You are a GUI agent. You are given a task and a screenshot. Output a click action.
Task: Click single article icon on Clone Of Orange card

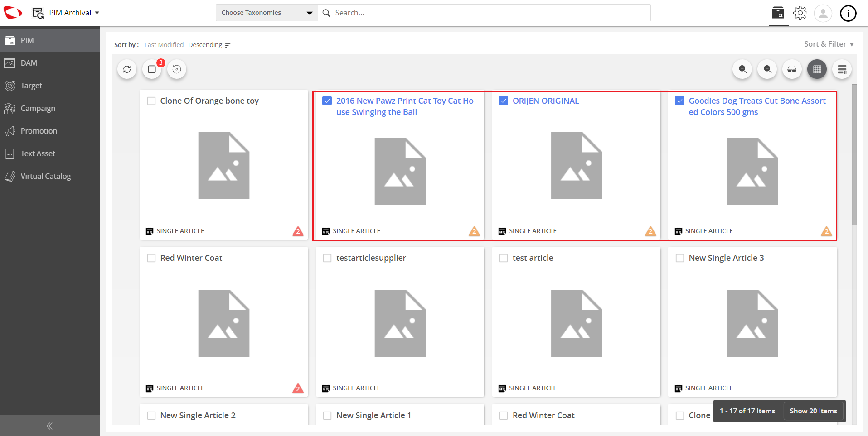click(x=150, y=231)
